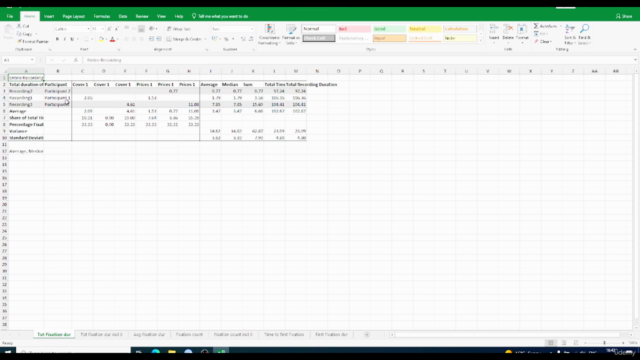Toggle italic formatting

click(x=64, y=39)
